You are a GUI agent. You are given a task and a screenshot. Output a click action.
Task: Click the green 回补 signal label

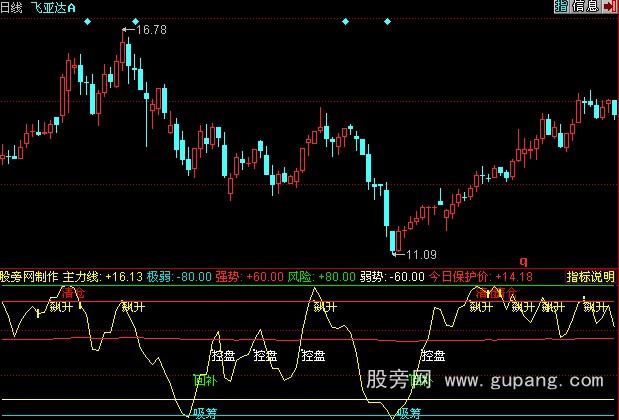click(x=205, y=380)
